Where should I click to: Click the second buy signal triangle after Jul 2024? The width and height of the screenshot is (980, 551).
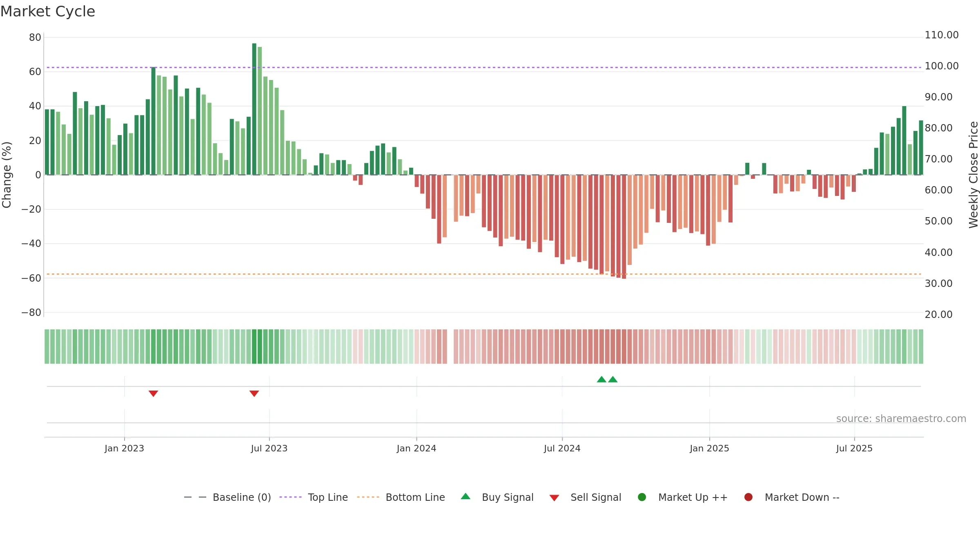(x=613, y=379)
